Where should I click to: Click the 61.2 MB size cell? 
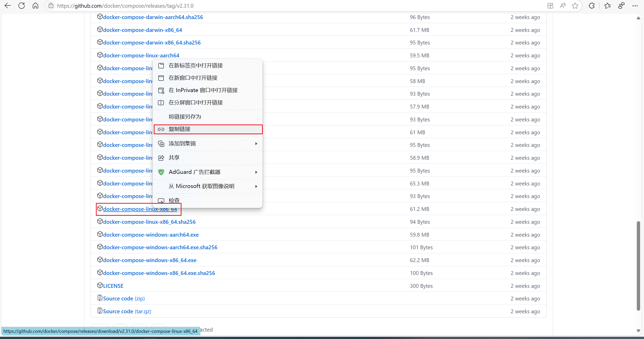click(x=420, y=209)
